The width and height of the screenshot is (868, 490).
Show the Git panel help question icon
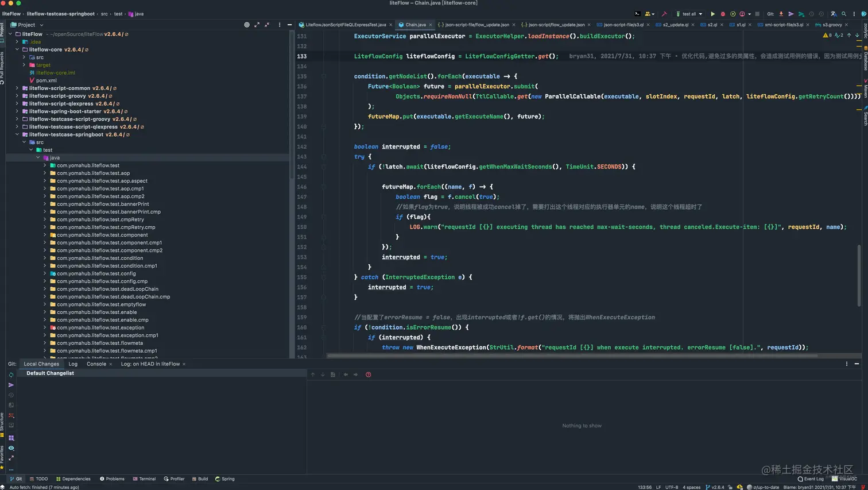click(x=369, y=375)
